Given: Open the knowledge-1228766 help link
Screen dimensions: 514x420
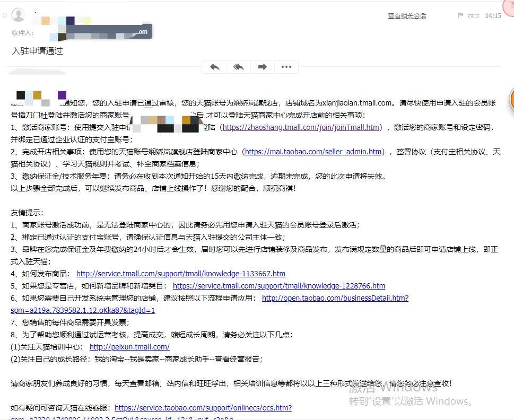Looking at the screenshot, I should coord(279,286).
